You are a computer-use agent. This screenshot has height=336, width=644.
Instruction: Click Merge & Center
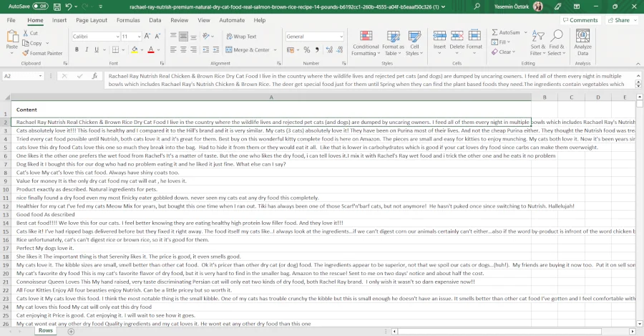tap(248, 49)
